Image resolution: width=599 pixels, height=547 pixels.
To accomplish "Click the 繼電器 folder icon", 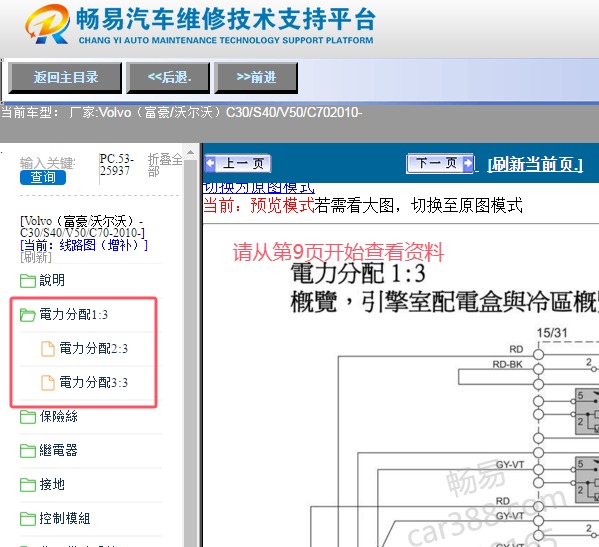I will 28,451.
